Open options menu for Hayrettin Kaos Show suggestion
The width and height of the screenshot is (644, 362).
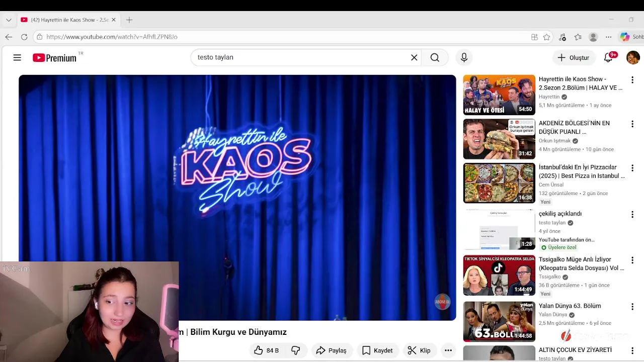(x=632, y=80)
